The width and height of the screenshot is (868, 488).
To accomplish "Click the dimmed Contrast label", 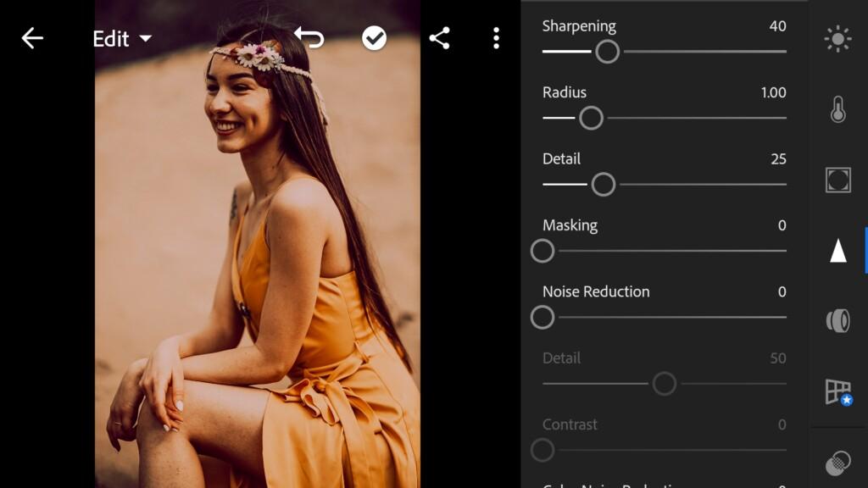I will pyautogui.click(x=570, y=424).
